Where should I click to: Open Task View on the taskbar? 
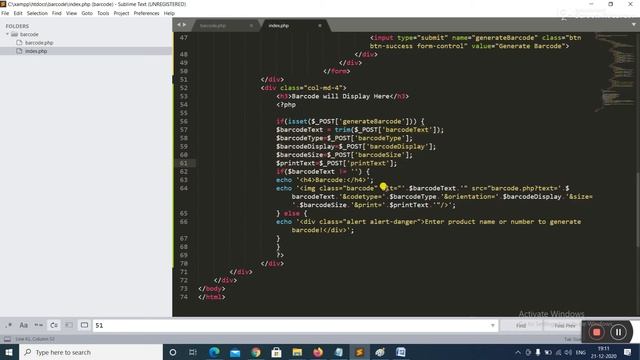pos(193,352)
